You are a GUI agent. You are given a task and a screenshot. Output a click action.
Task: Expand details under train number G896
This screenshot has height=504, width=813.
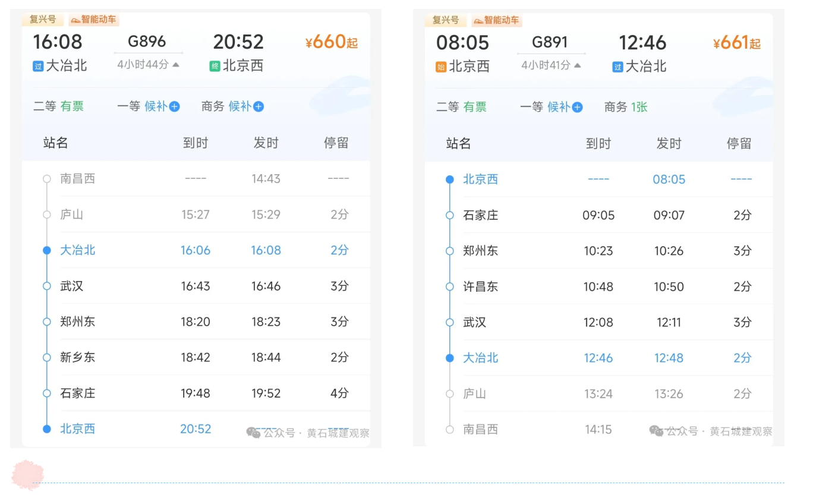(x=147, y=42)
